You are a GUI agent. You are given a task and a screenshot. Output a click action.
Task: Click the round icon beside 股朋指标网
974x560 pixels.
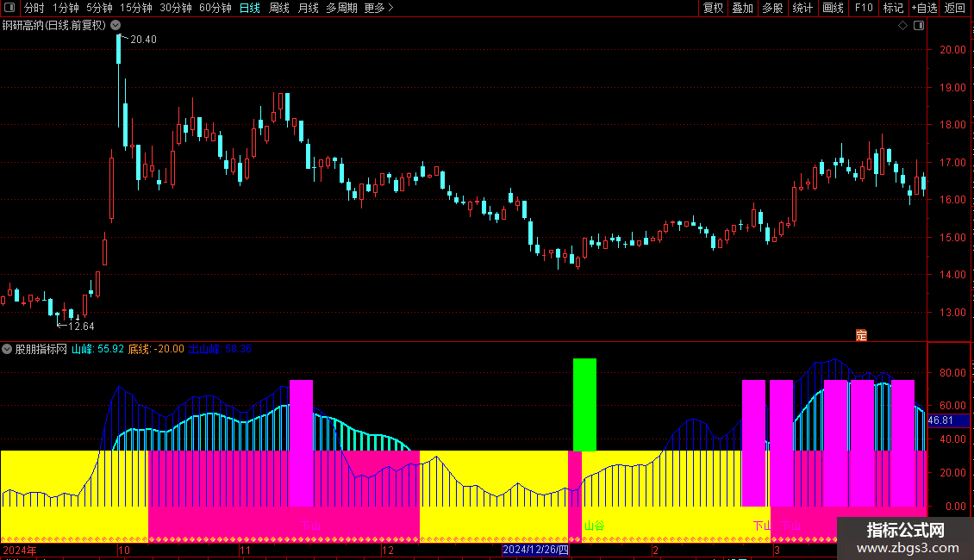point(7,349)
